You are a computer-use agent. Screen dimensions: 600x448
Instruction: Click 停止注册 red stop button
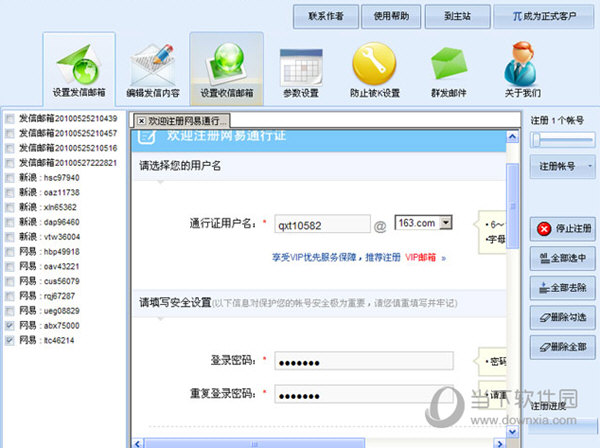(562, 229)
